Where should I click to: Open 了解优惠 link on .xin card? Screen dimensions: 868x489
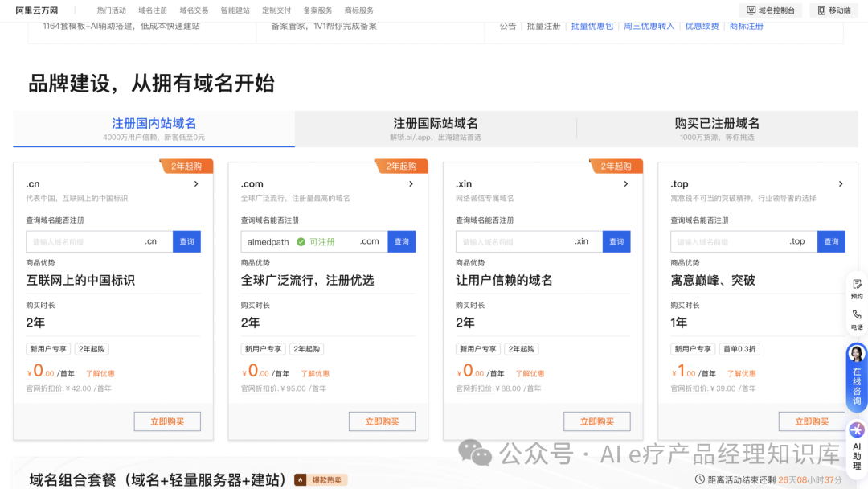(x=530, y=374)
